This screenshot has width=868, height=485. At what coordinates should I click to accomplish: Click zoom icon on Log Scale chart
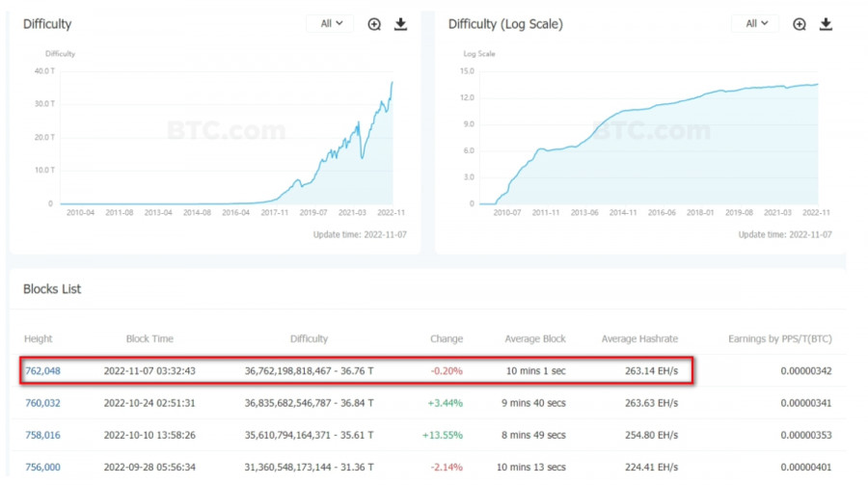[x=800, y=24]
